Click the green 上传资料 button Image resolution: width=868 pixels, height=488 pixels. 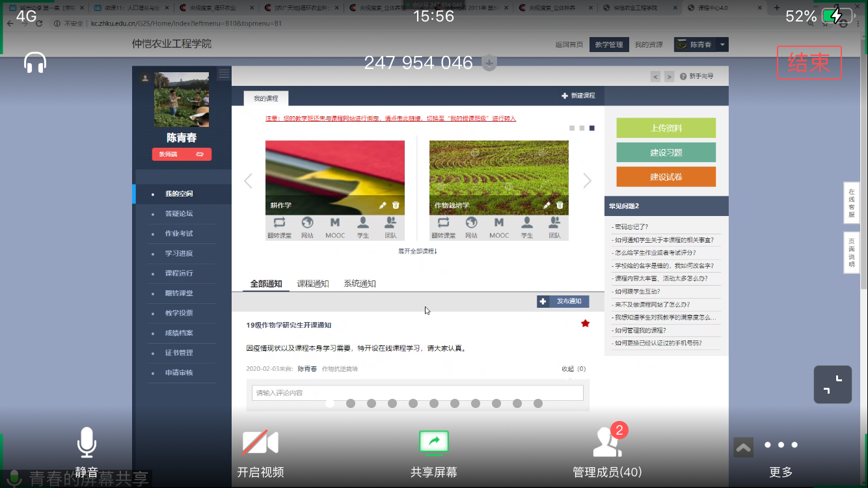coord(666,128)
